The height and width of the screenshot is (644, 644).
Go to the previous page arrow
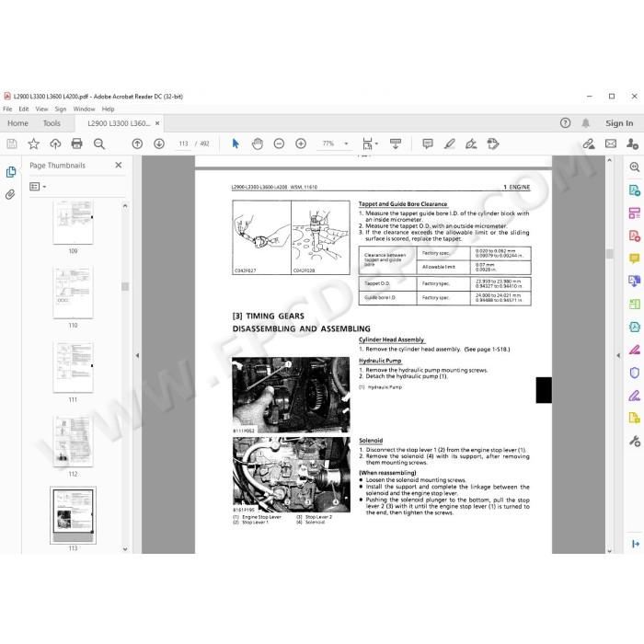tap(137, 144)
